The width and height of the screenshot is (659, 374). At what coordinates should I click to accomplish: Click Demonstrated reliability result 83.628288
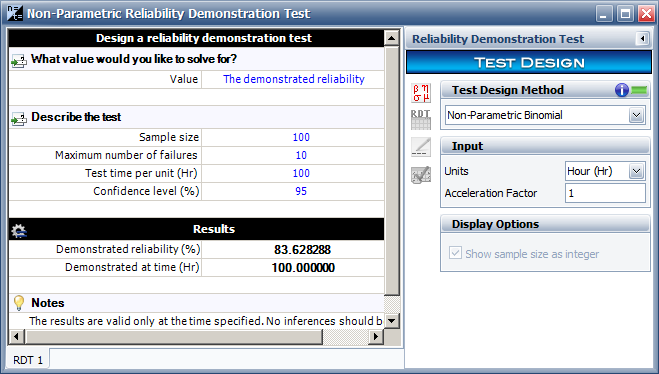(x=302, y=250)
